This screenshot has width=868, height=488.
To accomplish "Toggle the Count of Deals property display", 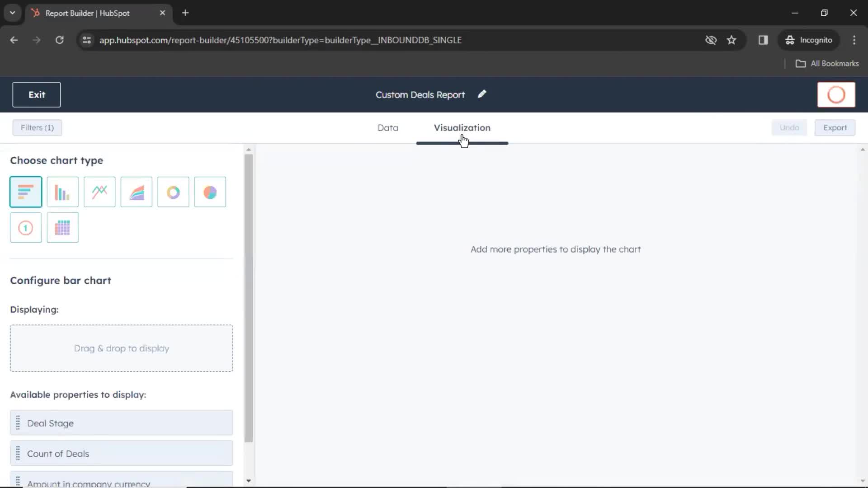I will (x=121, y=454).
